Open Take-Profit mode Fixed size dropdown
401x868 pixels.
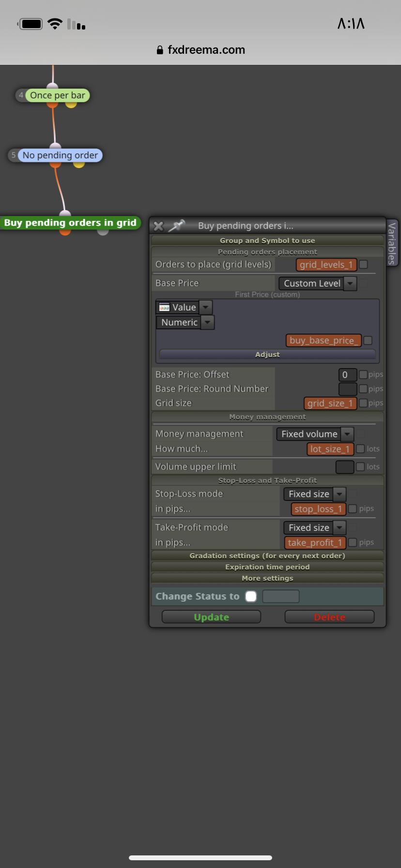tap(315, 527)
